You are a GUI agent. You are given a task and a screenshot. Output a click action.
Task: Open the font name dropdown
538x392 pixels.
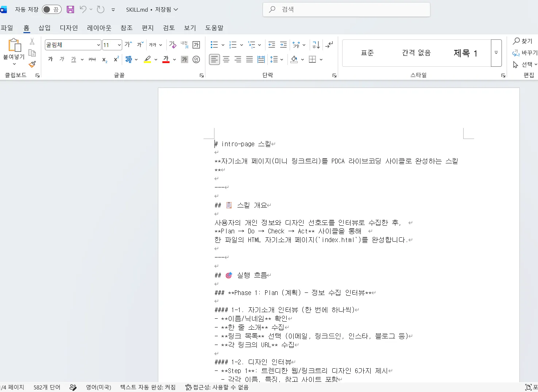pos(98,45)
